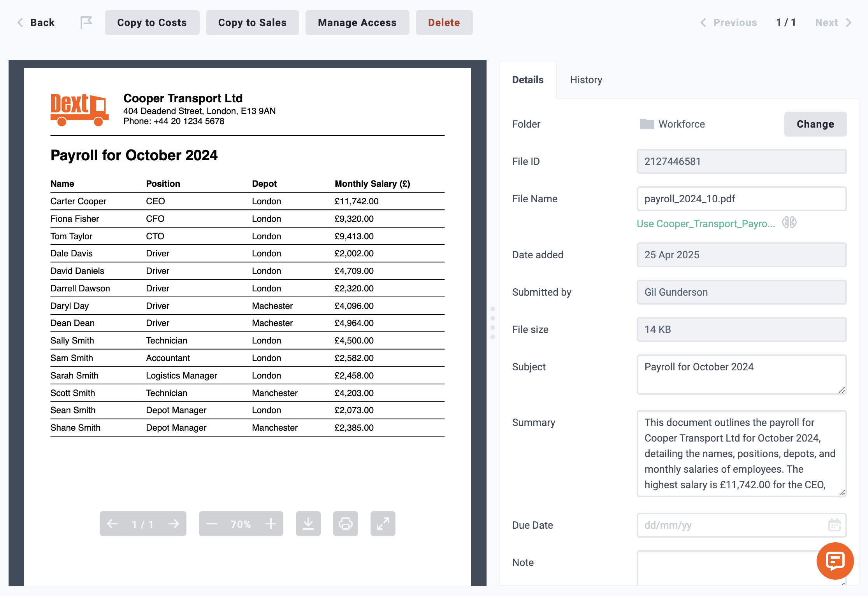868x596 pixels.
Task: Zoom out the document viewer
Action: [x=211, y=524]
